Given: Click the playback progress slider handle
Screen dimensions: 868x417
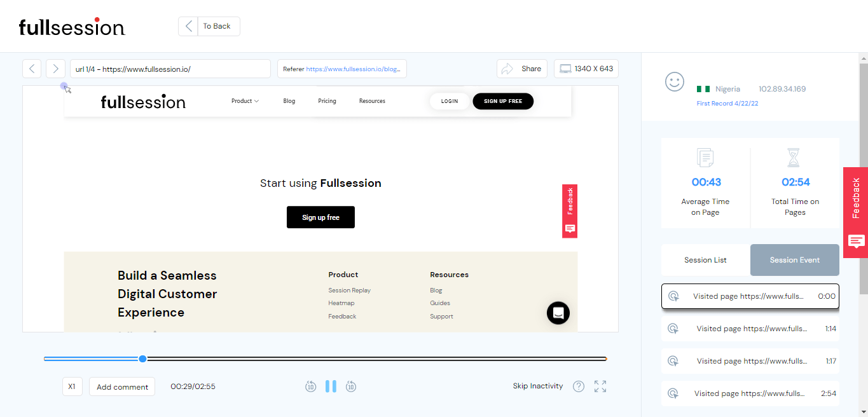Looking at the screenshot, I should tap(142, 359).
